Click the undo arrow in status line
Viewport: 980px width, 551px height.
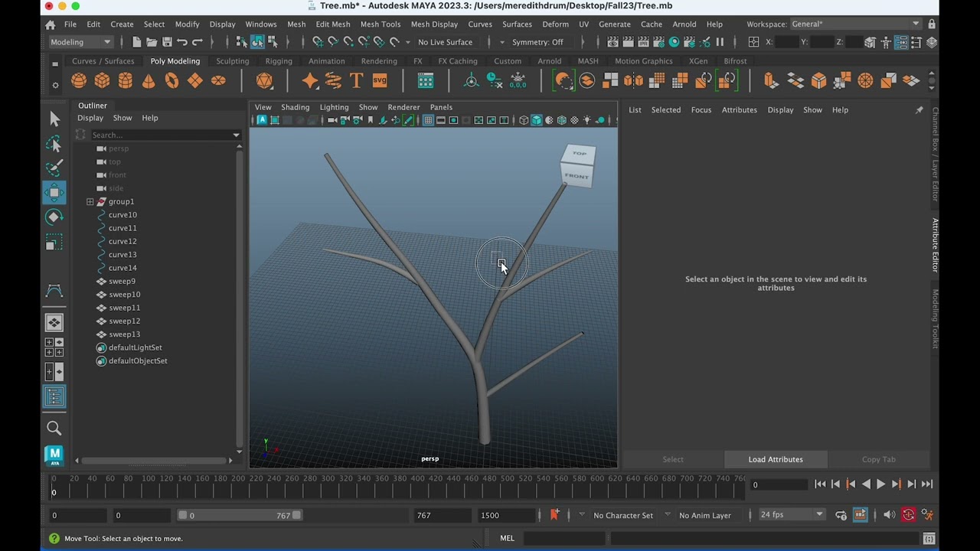182,42
